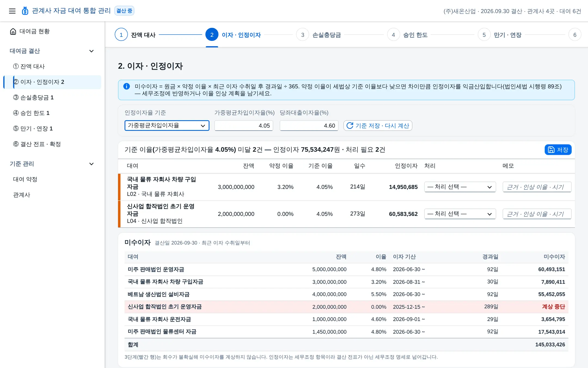This screenshot has width=588, height=368.
Task: Open ⑥ 결산 전표 · 확정 sidebar item
Action: 52,144
